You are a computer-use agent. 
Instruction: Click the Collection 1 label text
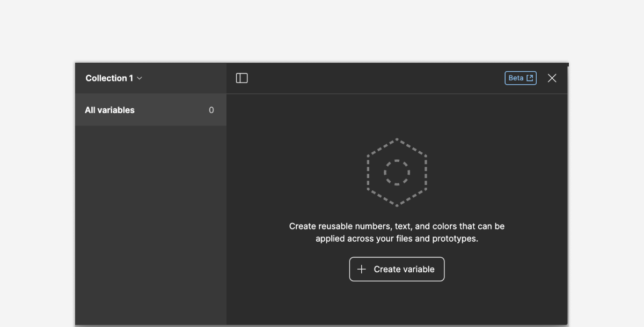(x=108, y=78)
